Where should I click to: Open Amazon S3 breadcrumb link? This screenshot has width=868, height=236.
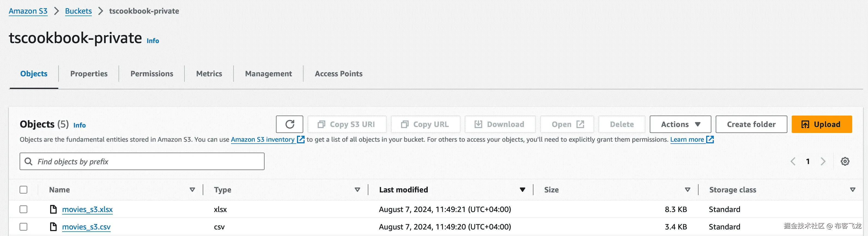pyautogui.click(x=28, y=11)
